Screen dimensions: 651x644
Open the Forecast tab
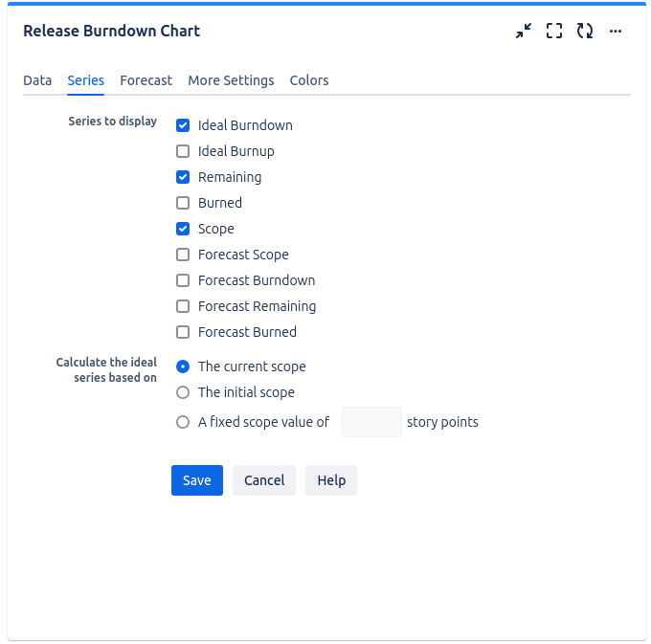point(146,80)
